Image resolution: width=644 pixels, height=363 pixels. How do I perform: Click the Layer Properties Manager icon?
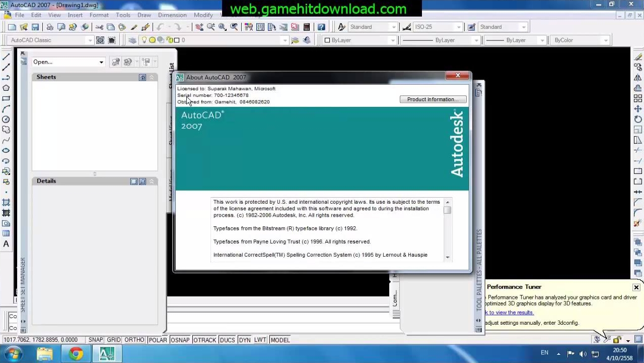coord(132,40)
